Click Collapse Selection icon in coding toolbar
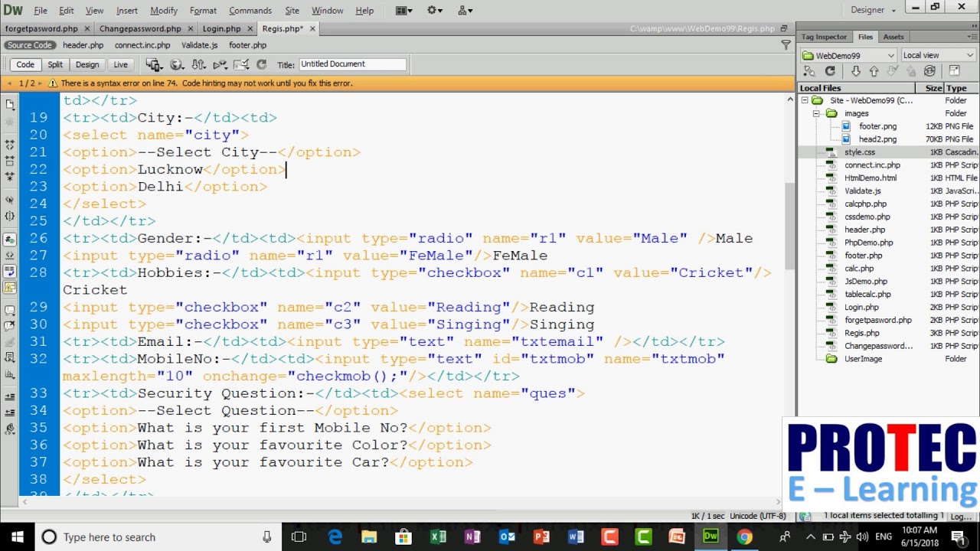Viewport: 980px width, 551px height. tap(9, 161)
